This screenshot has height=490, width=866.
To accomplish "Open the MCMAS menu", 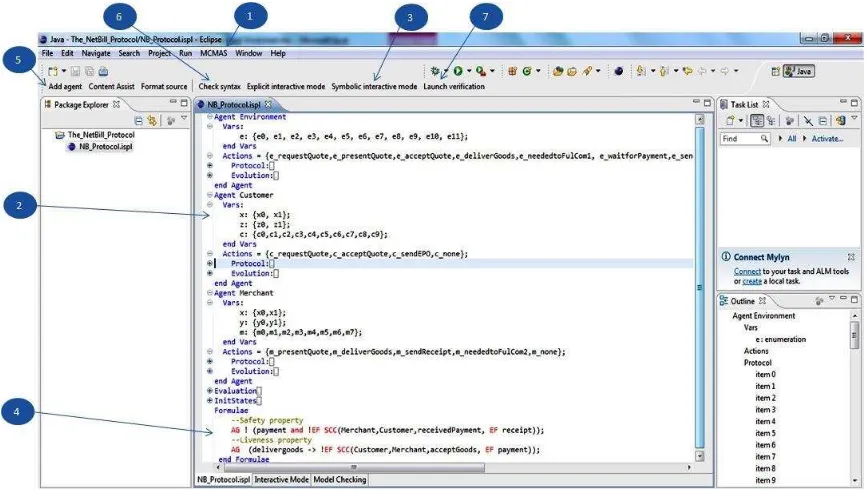I will [214, 53].
